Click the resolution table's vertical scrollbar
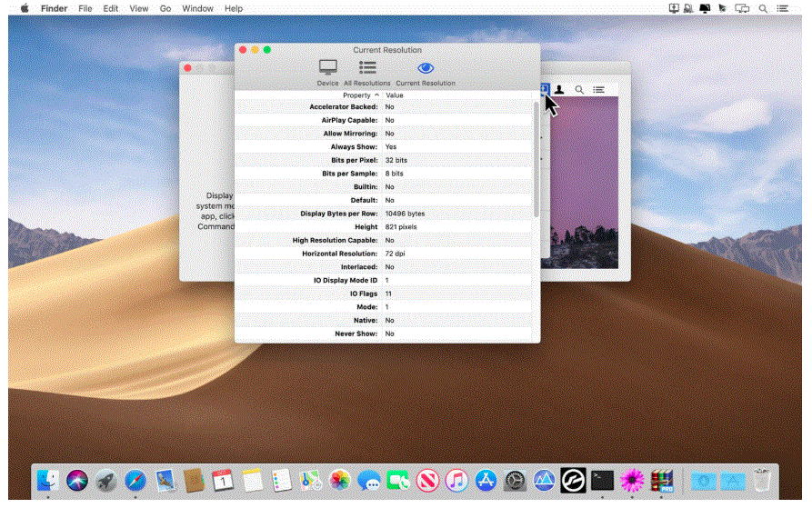 click(536, 159)
